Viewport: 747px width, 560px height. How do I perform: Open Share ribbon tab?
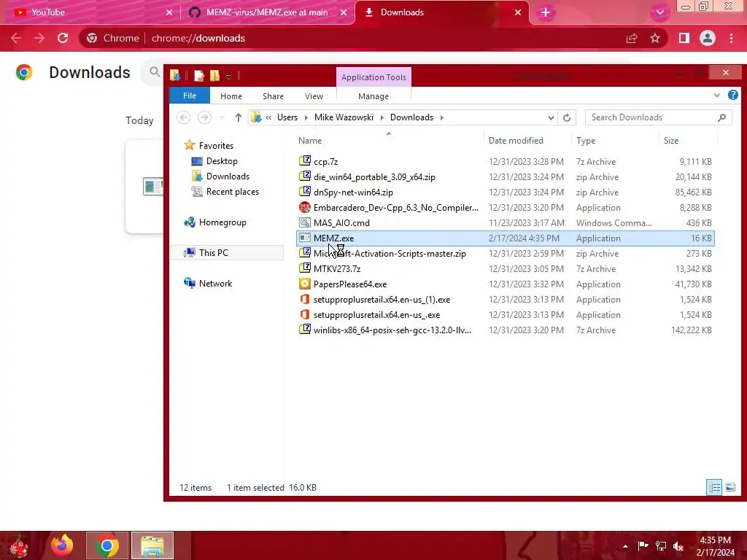273,96
